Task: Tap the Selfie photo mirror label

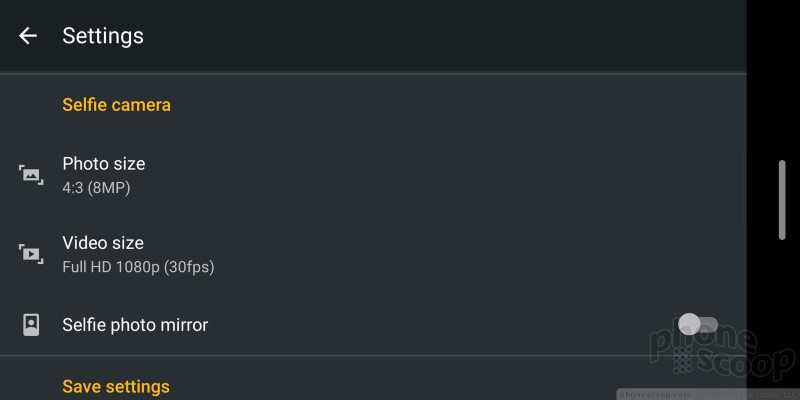Action: (135, 325)
